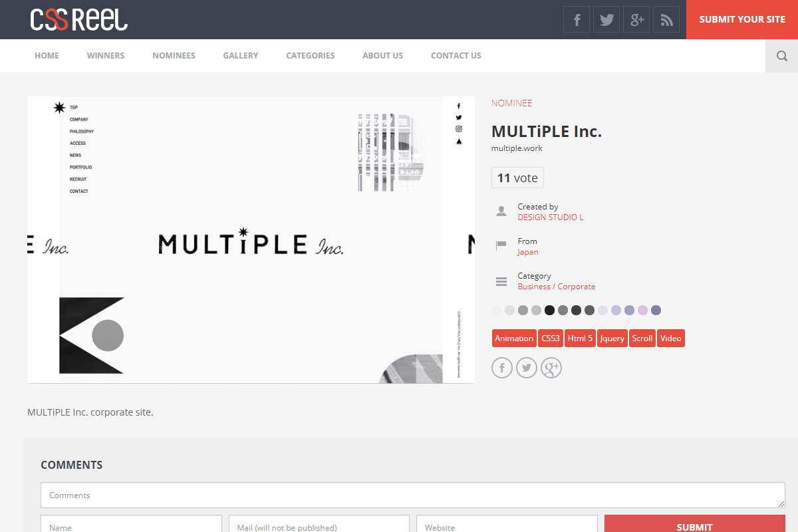The image size is (798, 532).
Task: Click the MULTiPLE Inc. title
Action: 547,132
